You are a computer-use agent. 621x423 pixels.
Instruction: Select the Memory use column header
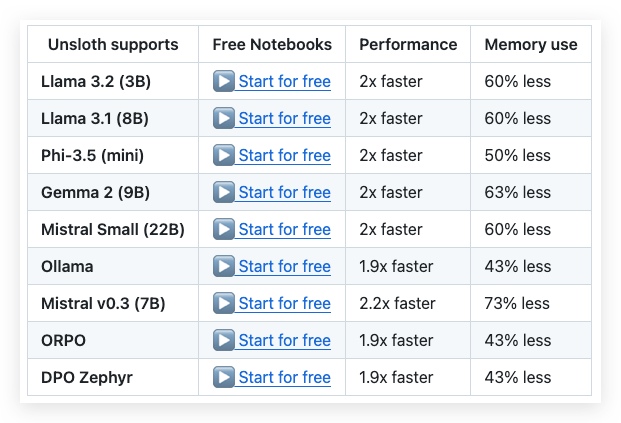point(531,44)
